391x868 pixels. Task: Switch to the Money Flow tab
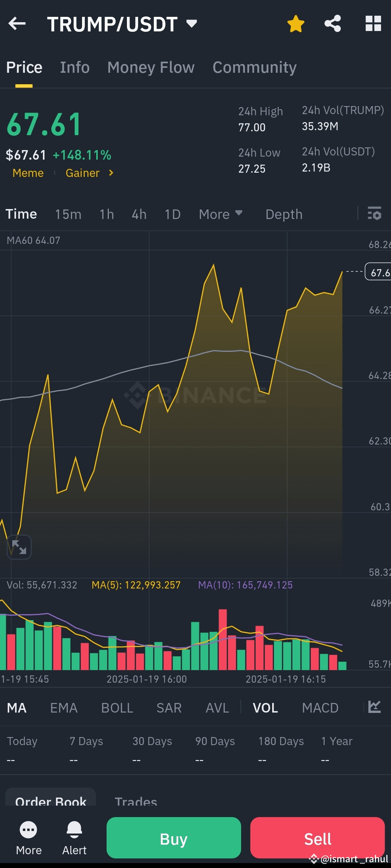pos(151,67)
